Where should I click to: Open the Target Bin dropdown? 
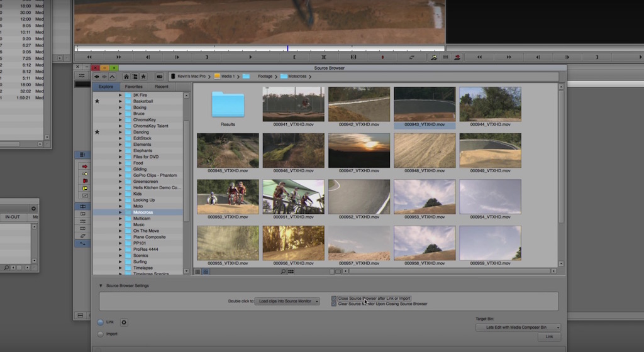(518, 327)
